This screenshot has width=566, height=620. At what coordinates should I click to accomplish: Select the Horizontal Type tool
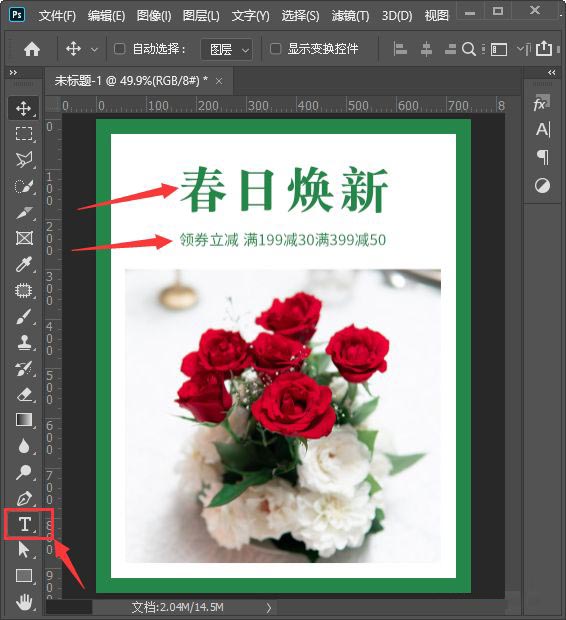[x=25, y=524]
